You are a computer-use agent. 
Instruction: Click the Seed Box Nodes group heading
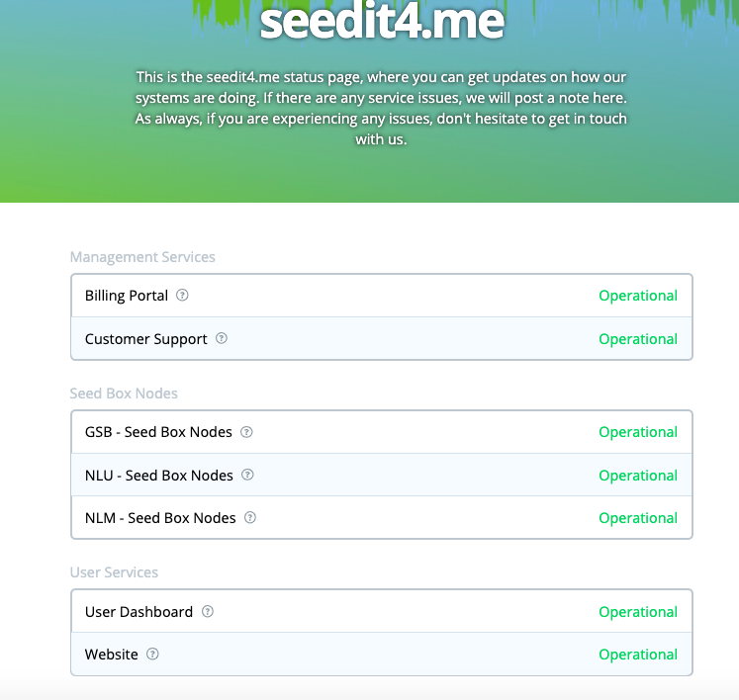point(124,394)
